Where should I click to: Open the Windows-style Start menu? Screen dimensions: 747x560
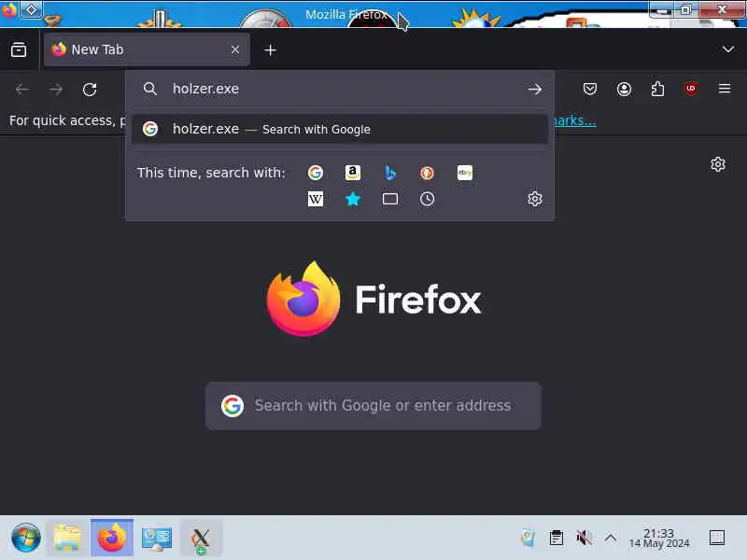click(26, 539)
